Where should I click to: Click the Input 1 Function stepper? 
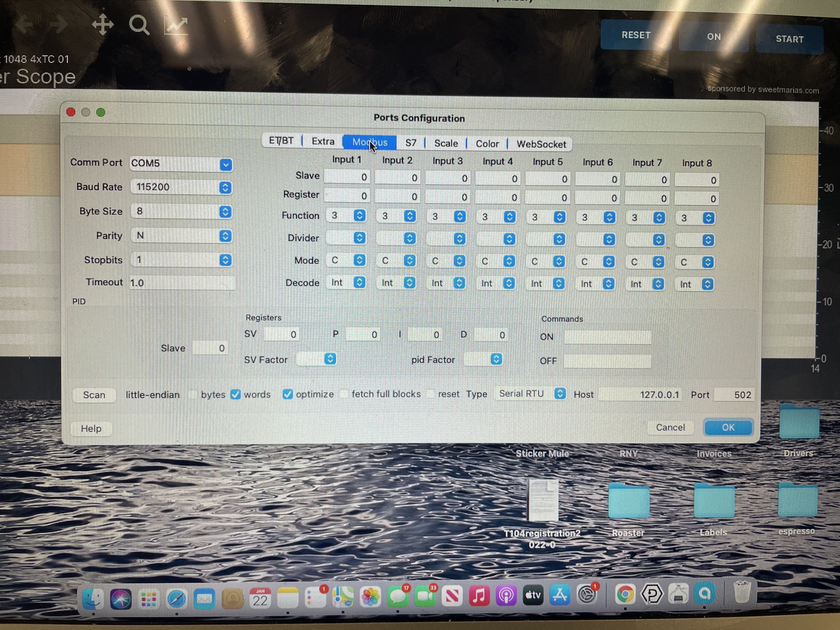click(x=359, y=216)
